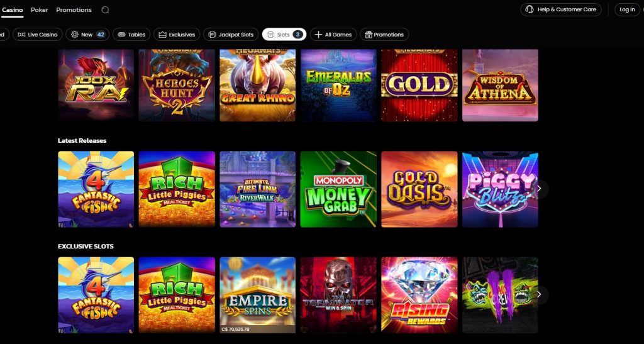This screenshot has height=344, width=644.
Task: Click the All Games plus chip
Action: 333,35
